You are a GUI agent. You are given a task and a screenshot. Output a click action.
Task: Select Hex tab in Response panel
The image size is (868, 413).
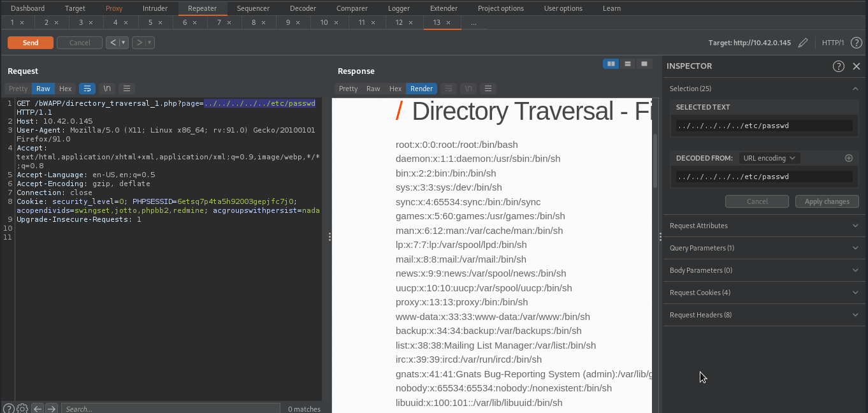coord(396,89)
